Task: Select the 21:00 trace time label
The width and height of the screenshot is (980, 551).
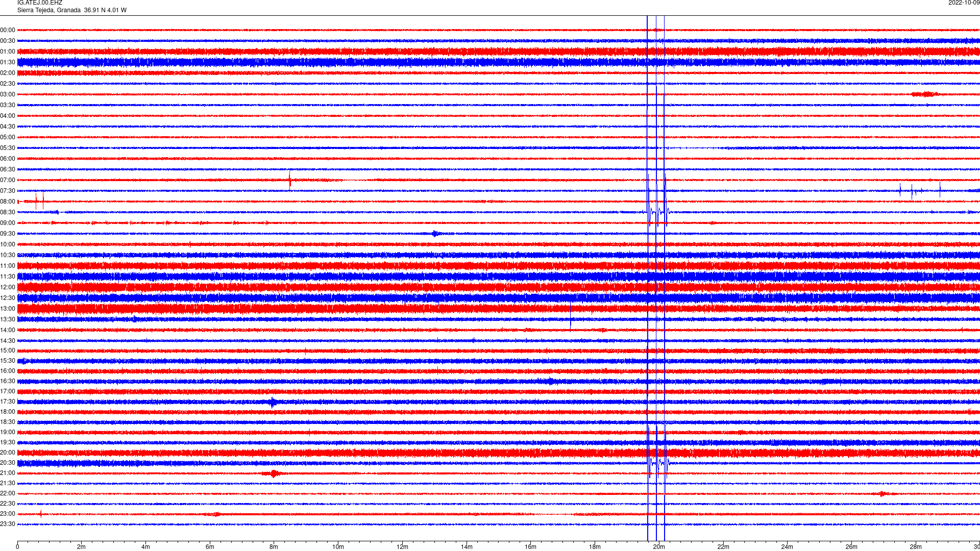Action: [8, 473]
